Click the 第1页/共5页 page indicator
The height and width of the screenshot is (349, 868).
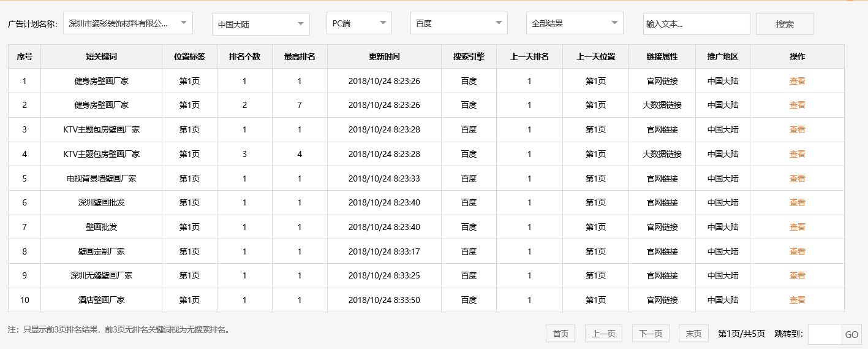pyautogui.click(x=741, y=334)
